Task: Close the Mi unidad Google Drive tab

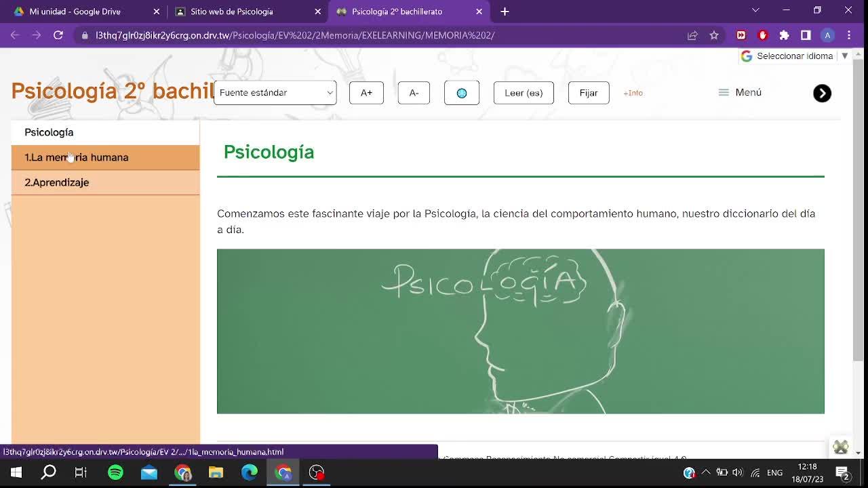Action: coord(157,12)
